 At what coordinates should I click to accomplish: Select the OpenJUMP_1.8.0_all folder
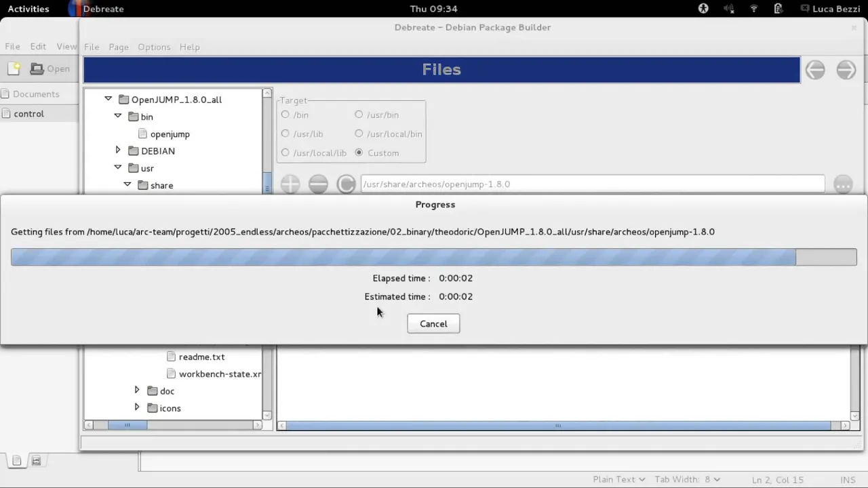176,100
